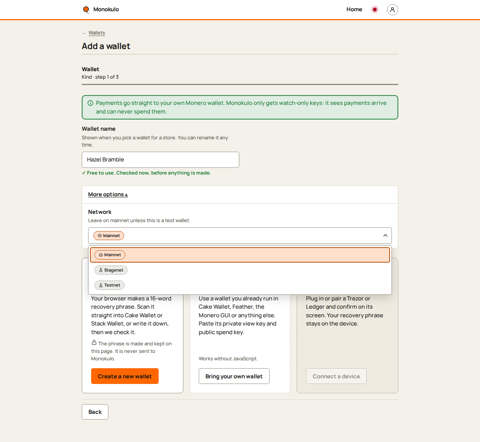This screenshot has width=480, height=442.
Task: Click the Network field label
Action: coord(100,212)
